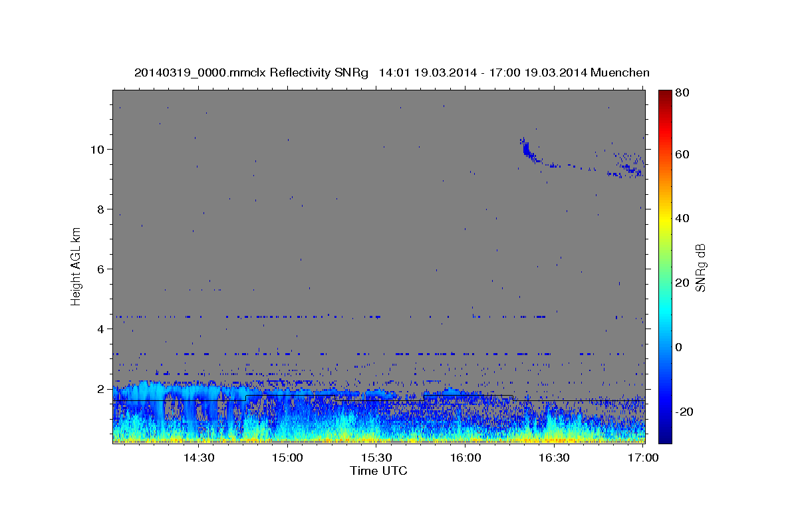Click the colorbar value 60
This screenshot has height=532, width=798.
682,154
